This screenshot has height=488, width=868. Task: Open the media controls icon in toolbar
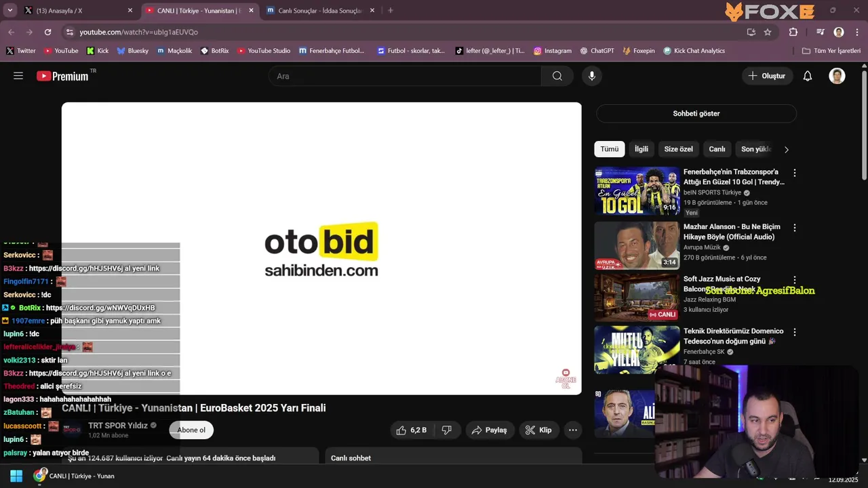pyautogui.click(x=821, y=32)
